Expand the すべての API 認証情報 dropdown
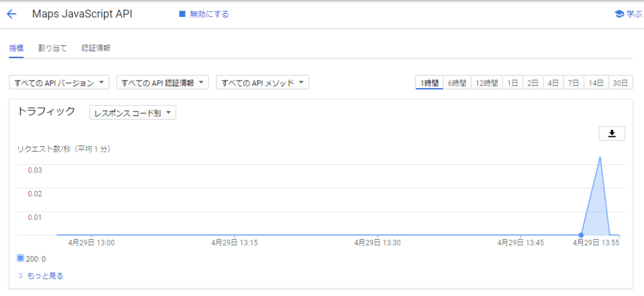The height and width of the screenshot is (296, 644). pyautogui.click(x=162, y=83)
